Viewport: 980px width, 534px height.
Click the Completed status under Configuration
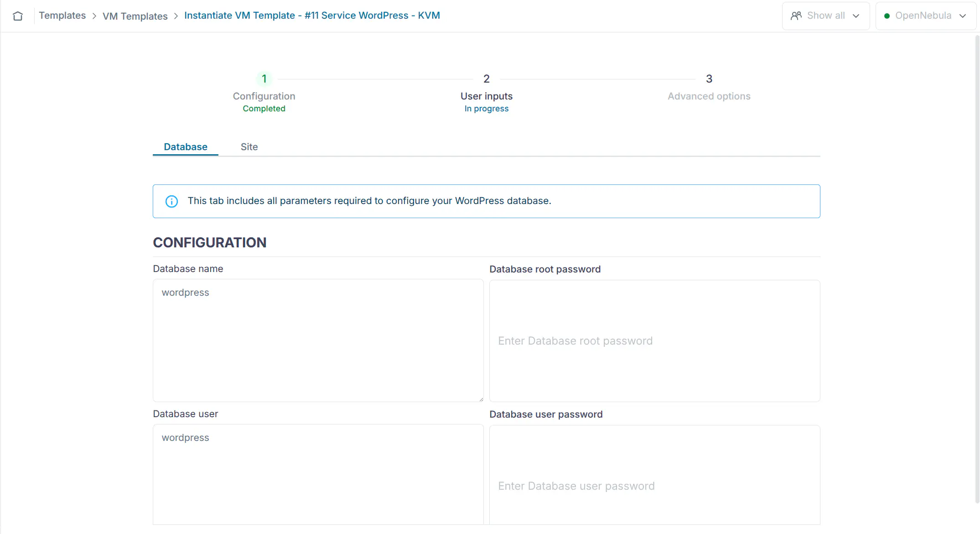point(264,109)
